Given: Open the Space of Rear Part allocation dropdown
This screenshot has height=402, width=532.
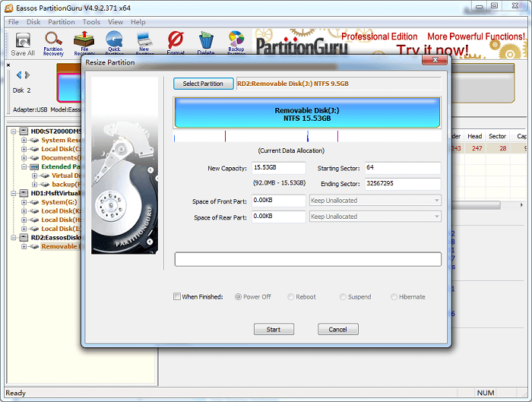Looking at the screenshot, I should tap(375, 217).
